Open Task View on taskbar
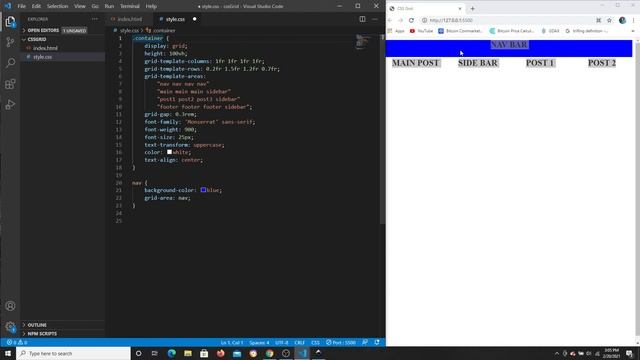 coord(155,353)
